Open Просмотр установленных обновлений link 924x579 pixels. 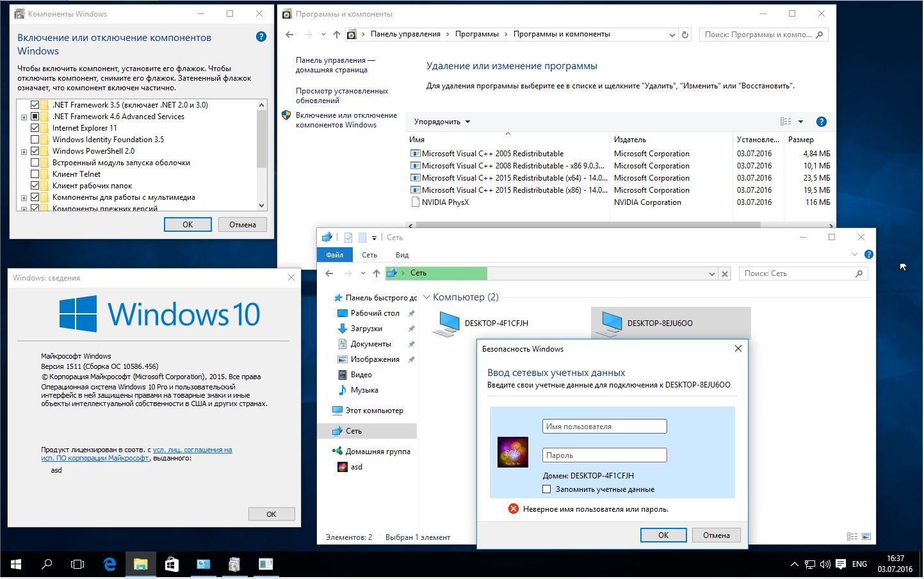[x=342, y=95]
